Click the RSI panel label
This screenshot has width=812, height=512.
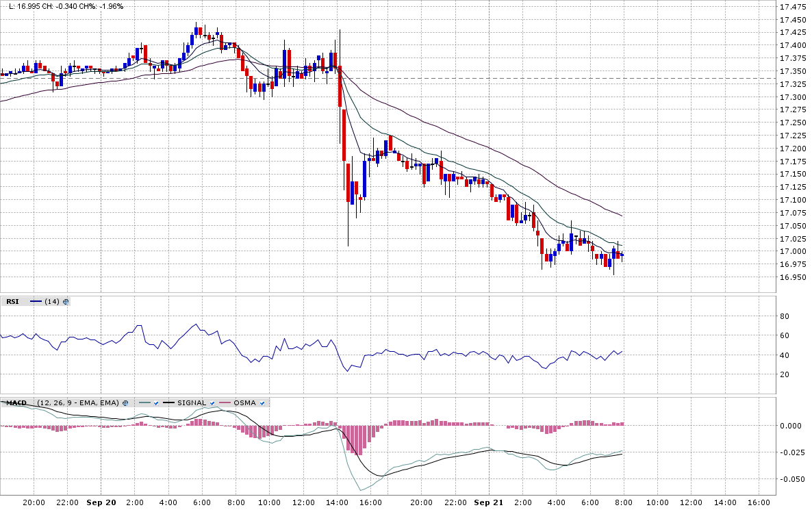[13, 301]
